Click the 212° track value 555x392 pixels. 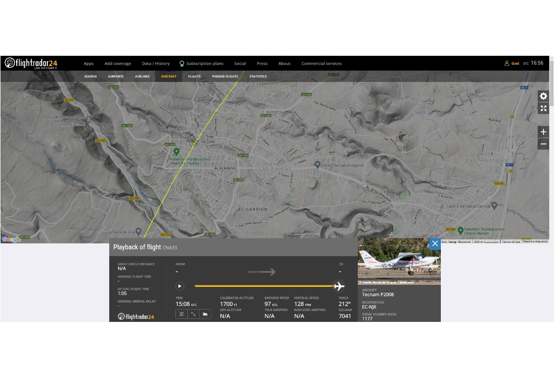click(x=344, y=304)
